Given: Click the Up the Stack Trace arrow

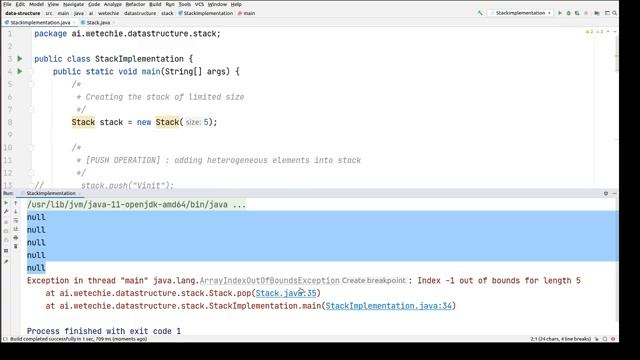Looking at the screenshot, I should (16, 202).
